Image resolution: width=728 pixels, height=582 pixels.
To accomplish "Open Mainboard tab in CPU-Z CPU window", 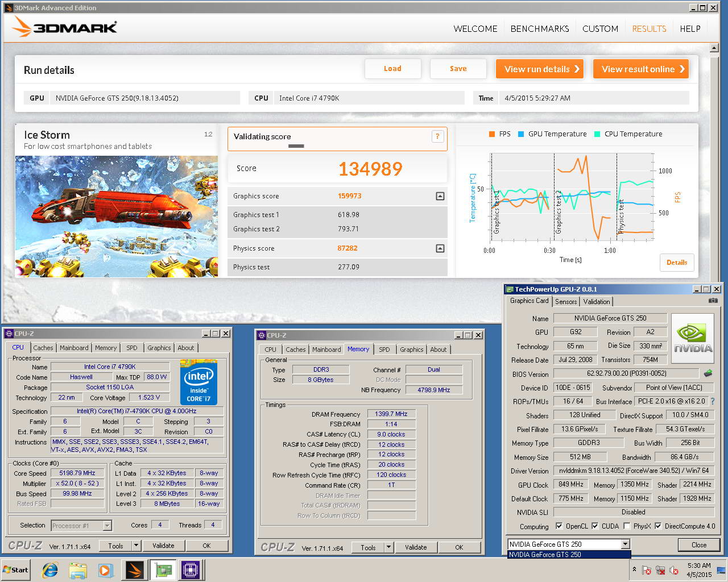I will [74, 348].
